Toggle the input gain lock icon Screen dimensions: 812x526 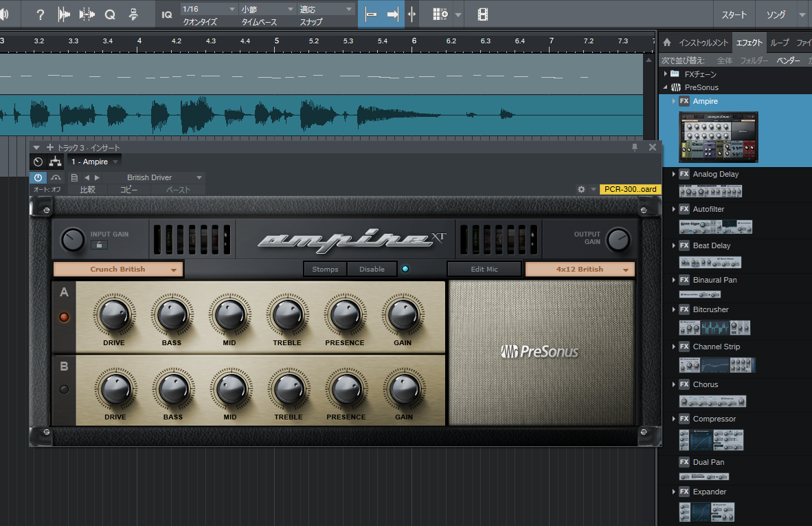tap(99, 245)
